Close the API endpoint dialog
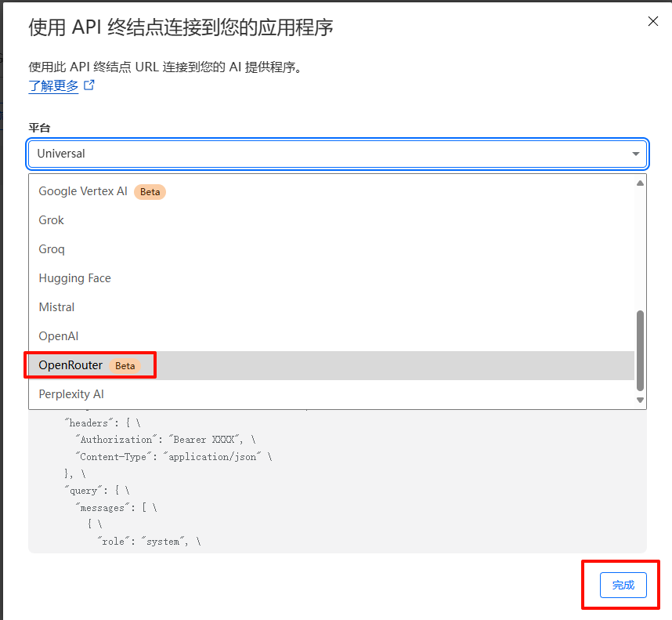This screenshot has height=620, width=672. pos(652,21)
